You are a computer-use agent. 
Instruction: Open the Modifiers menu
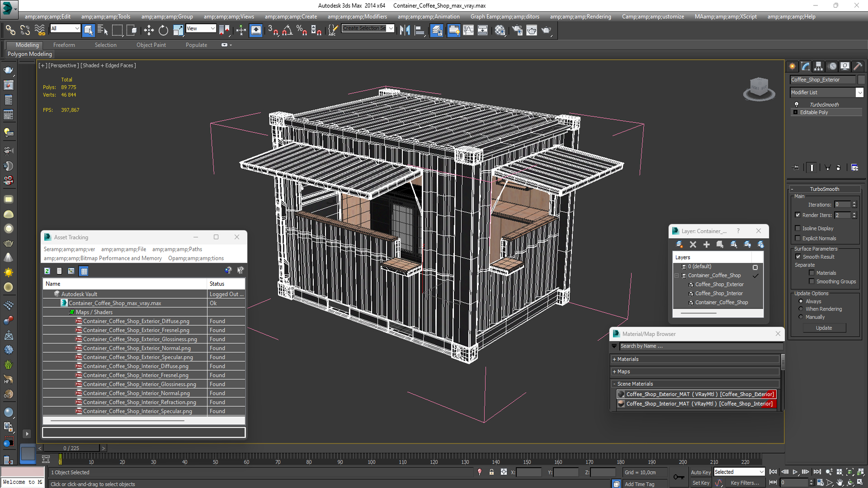[357, 17]
